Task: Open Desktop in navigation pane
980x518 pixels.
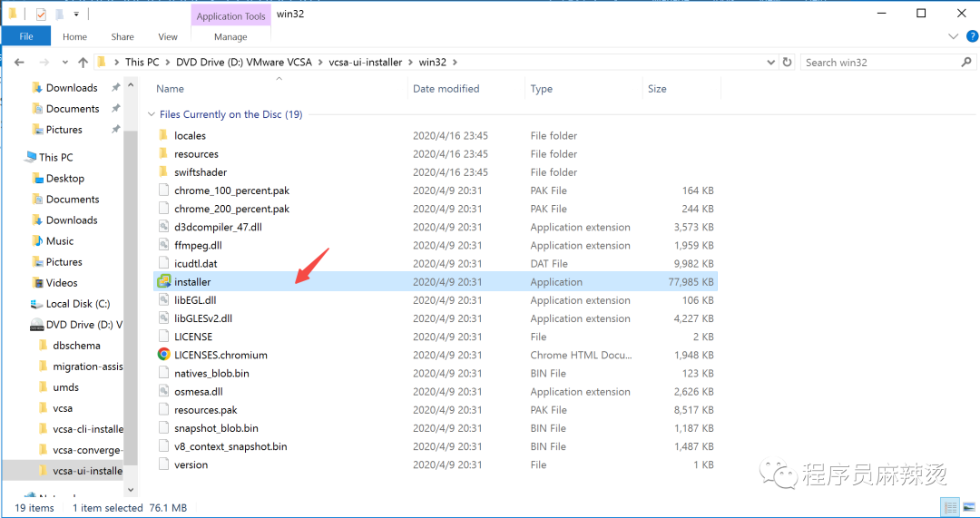Action: [x=58, y=178]
